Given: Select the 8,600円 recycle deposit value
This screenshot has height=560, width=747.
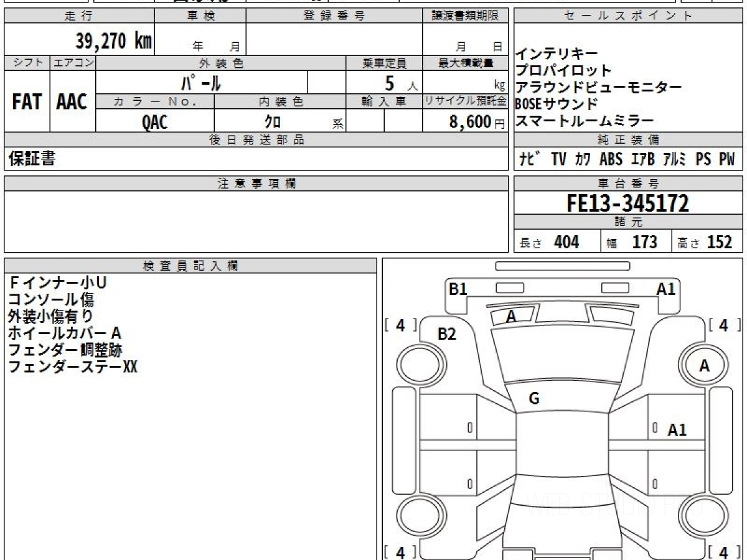Looking at the screenshot, I should tap(477, 122).
